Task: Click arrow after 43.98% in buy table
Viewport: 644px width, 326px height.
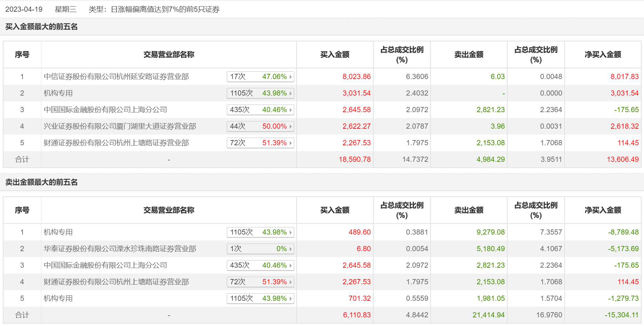Action: [291, 93]
